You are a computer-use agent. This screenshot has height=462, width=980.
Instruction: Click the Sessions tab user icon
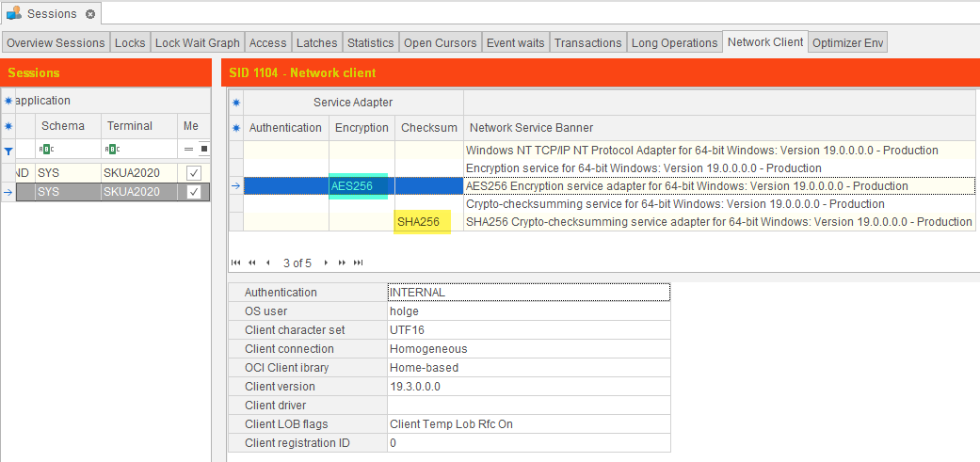tap(14, 13)
